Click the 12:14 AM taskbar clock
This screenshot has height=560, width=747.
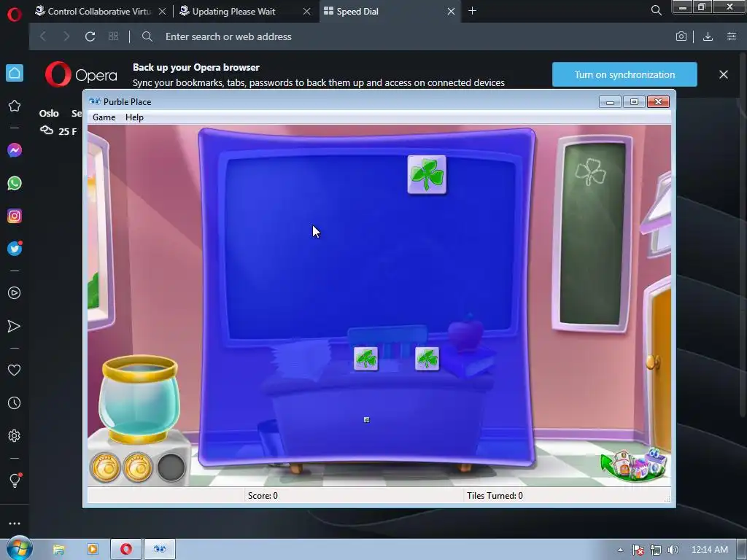709,550
